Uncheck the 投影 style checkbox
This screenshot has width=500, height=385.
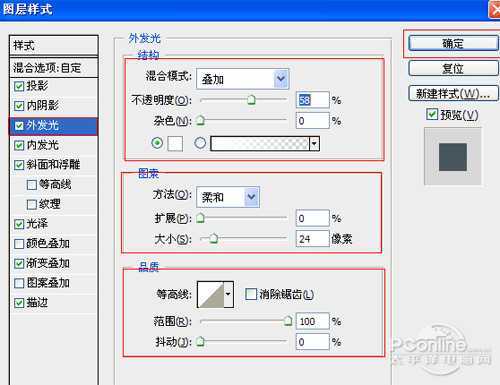(19, 86)
